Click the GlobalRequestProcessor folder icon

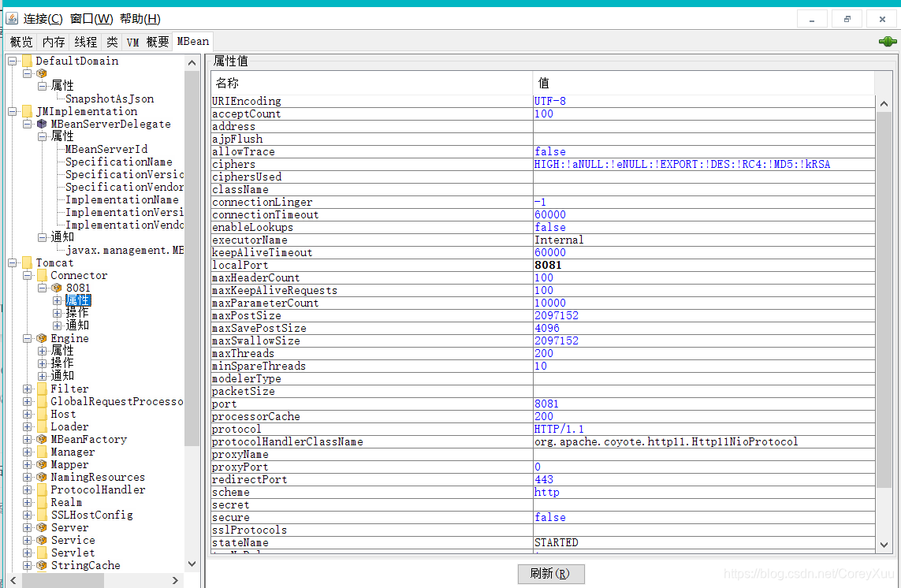(42, 402)
